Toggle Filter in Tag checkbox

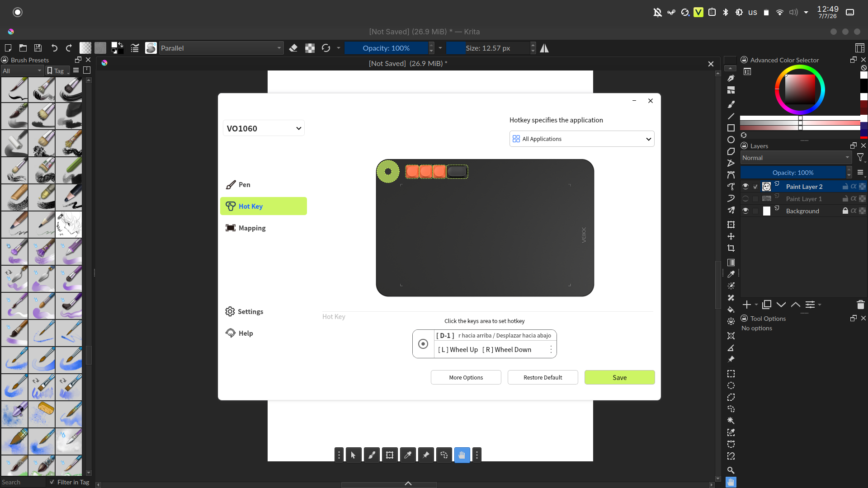(52, 482)
